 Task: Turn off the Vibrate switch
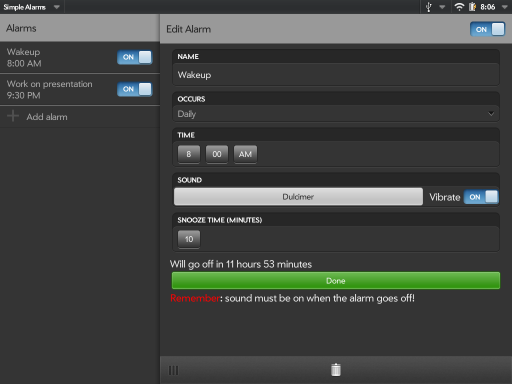pos(481,197)
